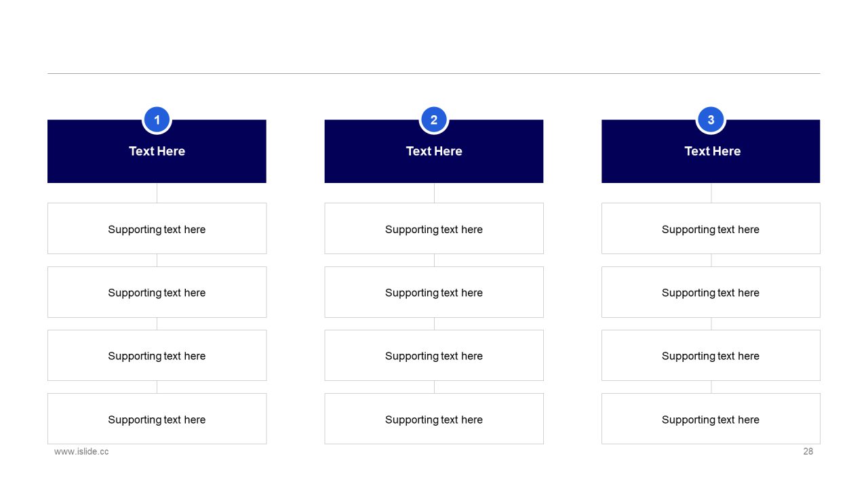The width and height of the screenshot is (868, 488).
Task: Select third supporting text box under column 3
Action: click(x=711, y=355)
